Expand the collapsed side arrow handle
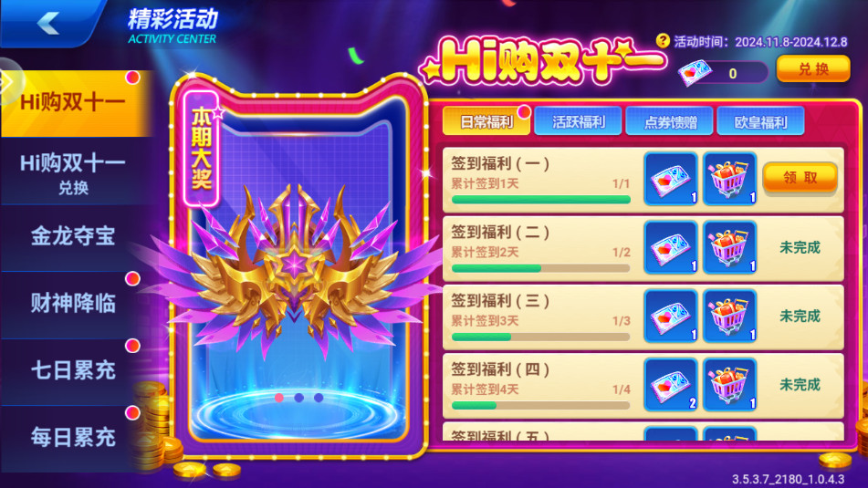 pyautogui.click(x=9, y=81)
